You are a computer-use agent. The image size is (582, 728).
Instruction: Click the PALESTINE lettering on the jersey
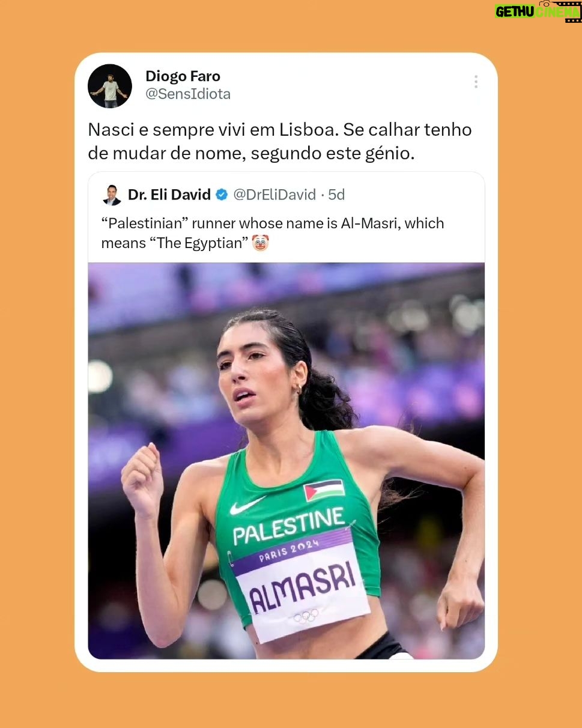(289, 526)
